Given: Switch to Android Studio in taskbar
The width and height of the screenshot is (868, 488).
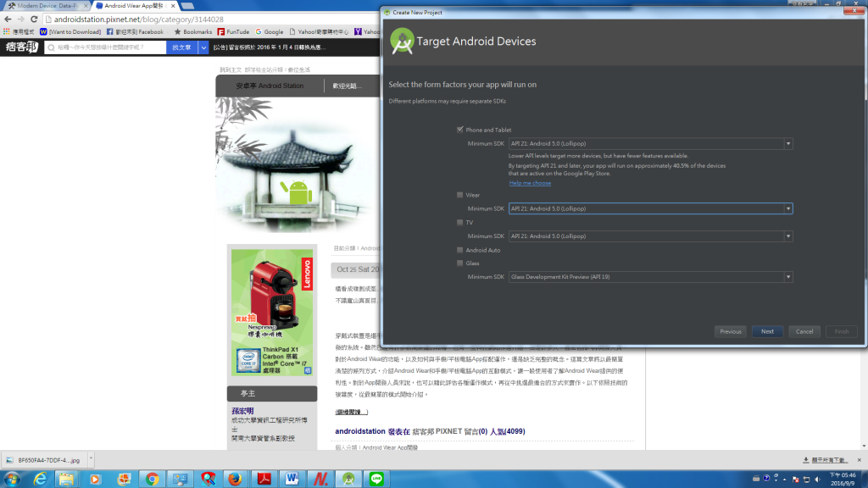Looking at the screenshot, I should point(348,480).
